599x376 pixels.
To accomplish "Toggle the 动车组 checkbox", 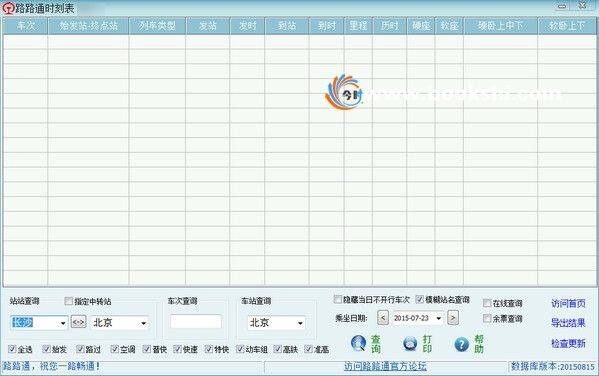I will click(x=240, y=348).
